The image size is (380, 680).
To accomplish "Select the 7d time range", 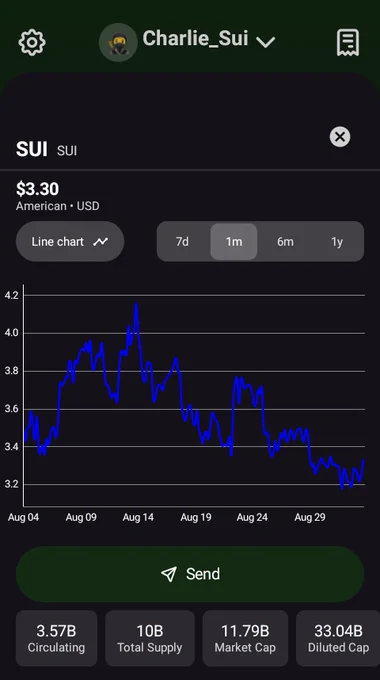I will 182,242.
